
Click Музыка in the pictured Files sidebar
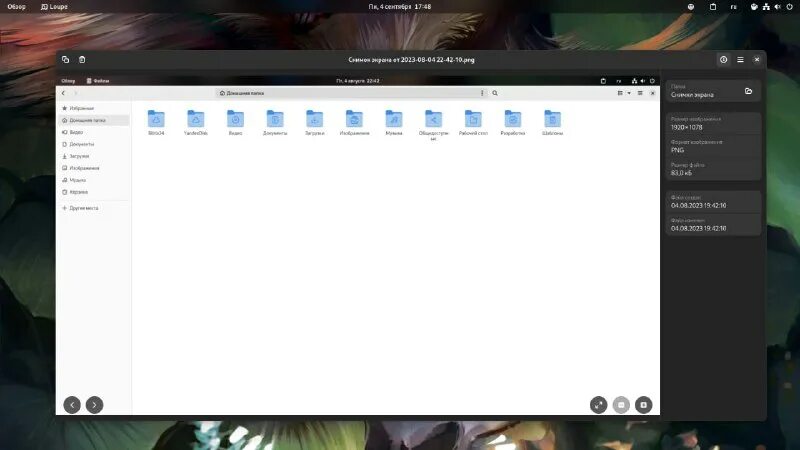pos(93,180)
